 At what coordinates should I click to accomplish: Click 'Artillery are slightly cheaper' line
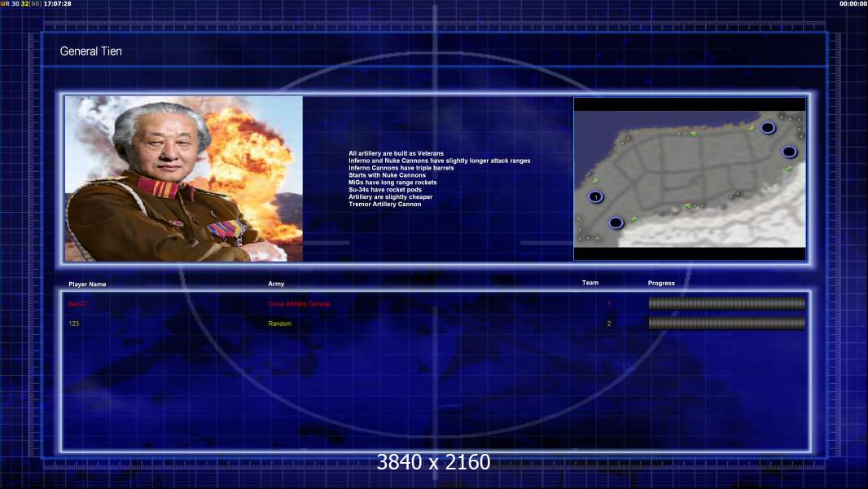[390, 196]
